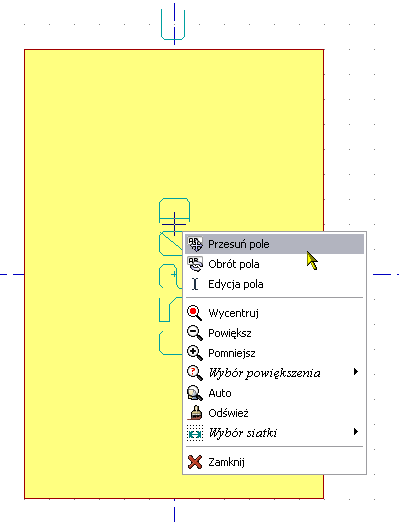Click the move field icon beside Przesuń pole
The width and height of the screenshot is (399, 522).
(195, 244)
